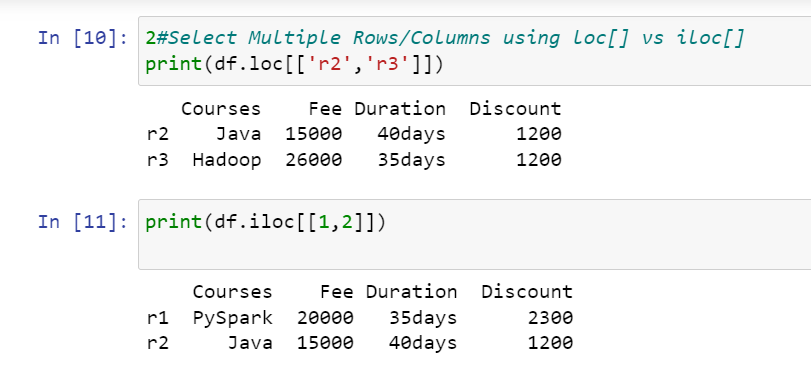Click the r2 row label in the first output
Image resolution: width=811 pixels, height=378 pixels.
point(157,134)
